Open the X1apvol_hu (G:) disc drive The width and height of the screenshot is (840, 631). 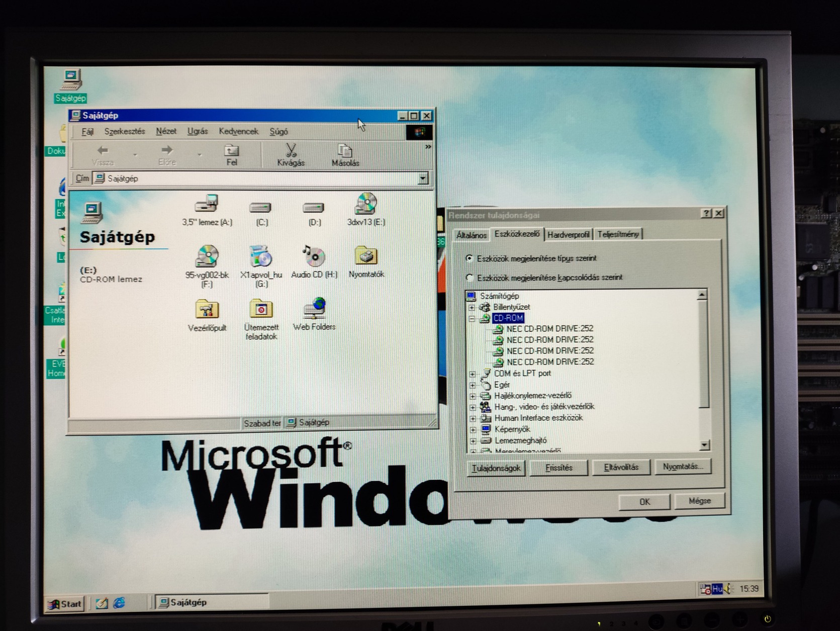[261, 266]
